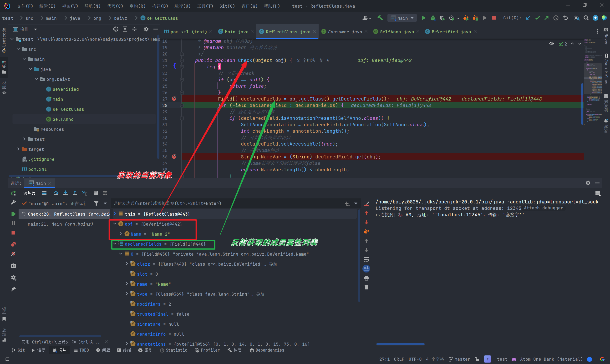Rerun the Main debug session
The width and height of the screenshot is (610, 364).
pos(14,193)
